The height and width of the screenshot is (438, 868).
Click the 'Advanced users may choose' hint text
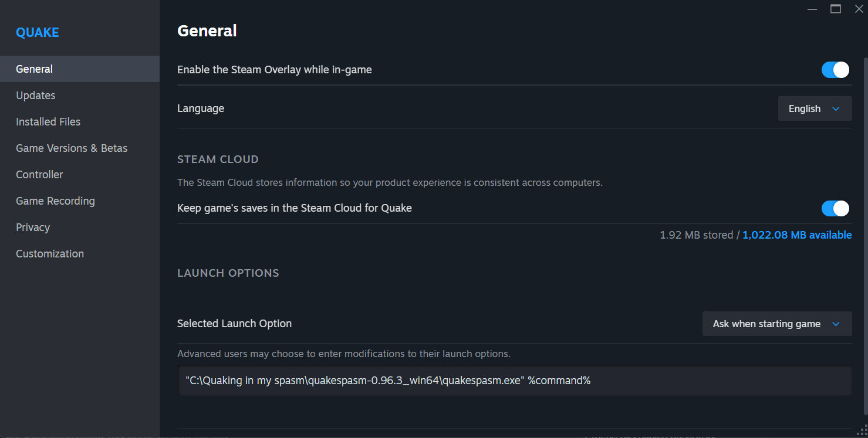pyautogui.click(x=344, y=354)
